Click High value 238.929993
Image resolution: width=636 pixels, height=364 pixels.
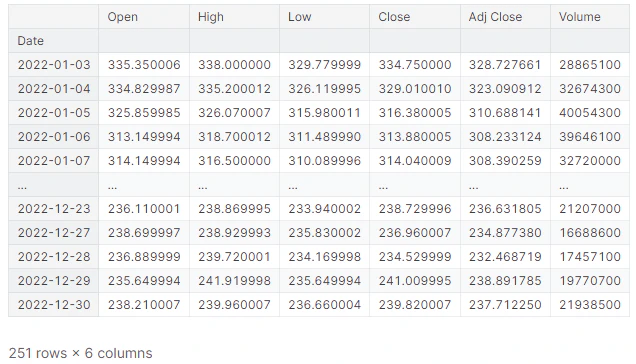(x=234, y=233)
